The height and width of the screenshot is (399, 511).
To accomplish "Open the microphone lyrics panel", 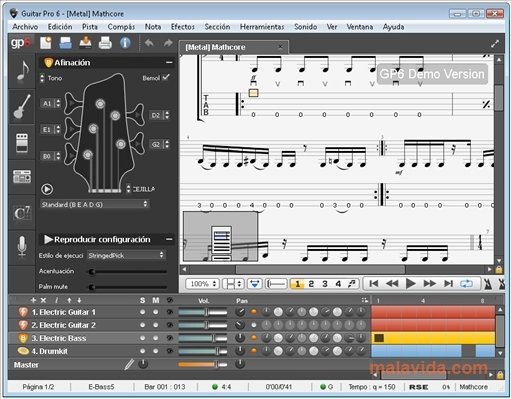I will point(22,247).
